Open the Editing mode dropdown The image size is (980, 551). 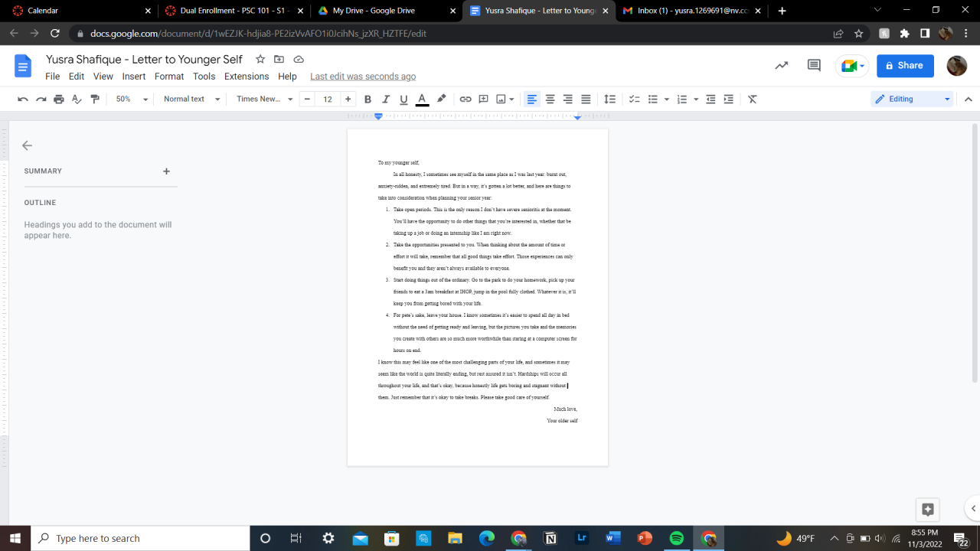coord(912,99)
